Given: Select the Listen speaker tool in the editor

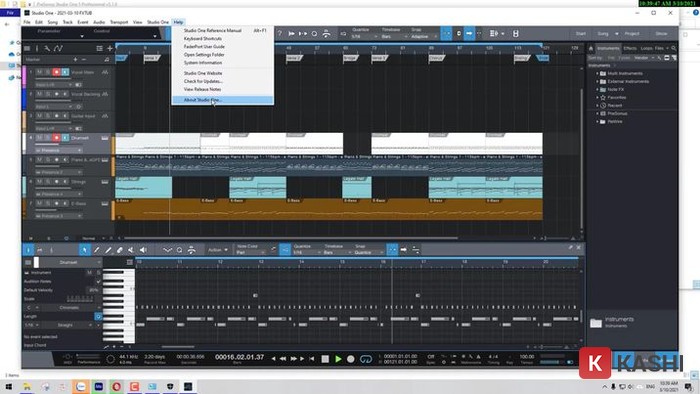Looking at the screenshot, I should click(x=143, y=250).
